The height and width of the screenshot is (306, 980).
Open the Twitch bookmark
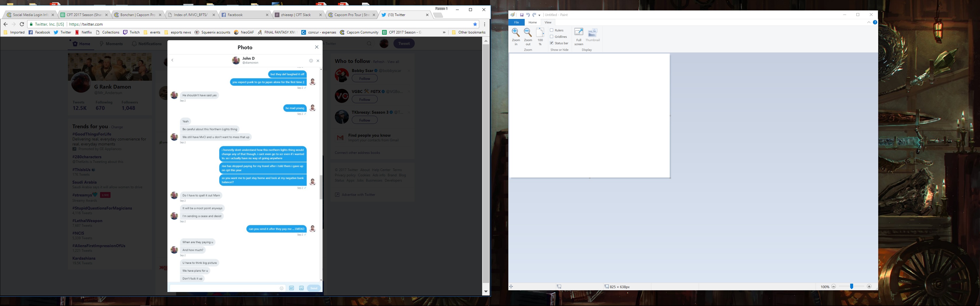132,32
